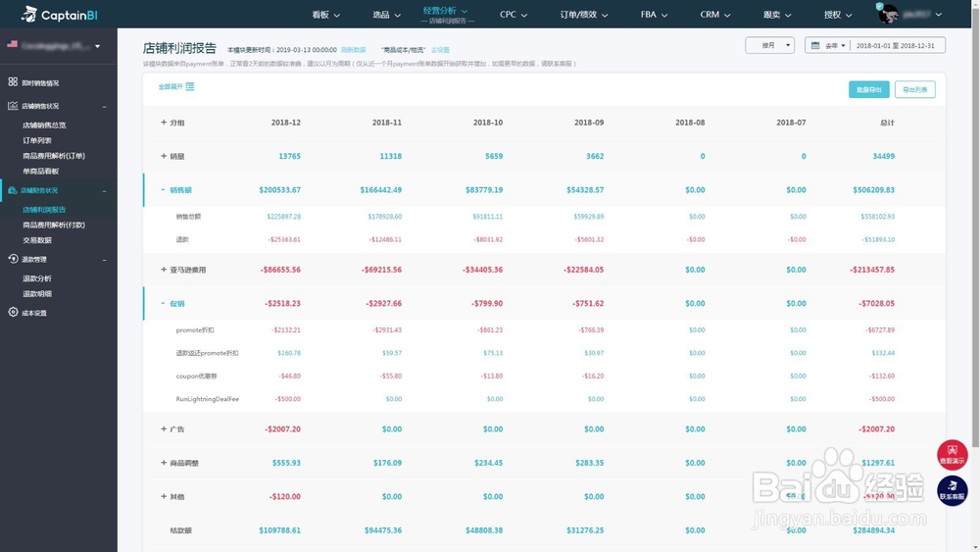Open the 看板 top menu
This screenshot has height=552, width=980.
pyautogui.click(x=325, y=15)
